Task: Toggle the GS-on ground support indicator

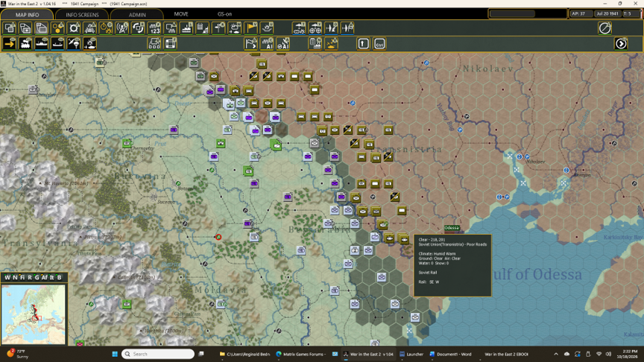Action: tap(224, 14)
